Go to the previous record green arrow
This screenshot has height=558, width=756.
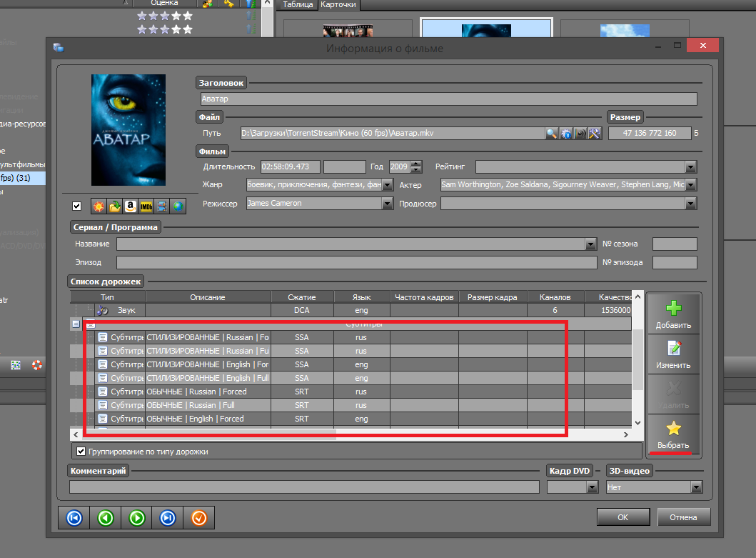106,518
